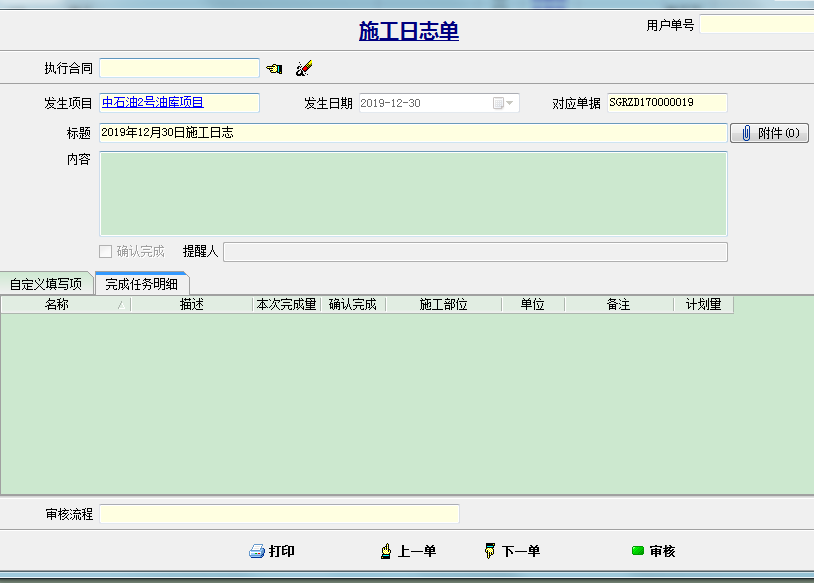Open the 发生日期 date dropdown
Image resolution: width=814 pixels, height=583 pixels.
click(x=509, y=103)
